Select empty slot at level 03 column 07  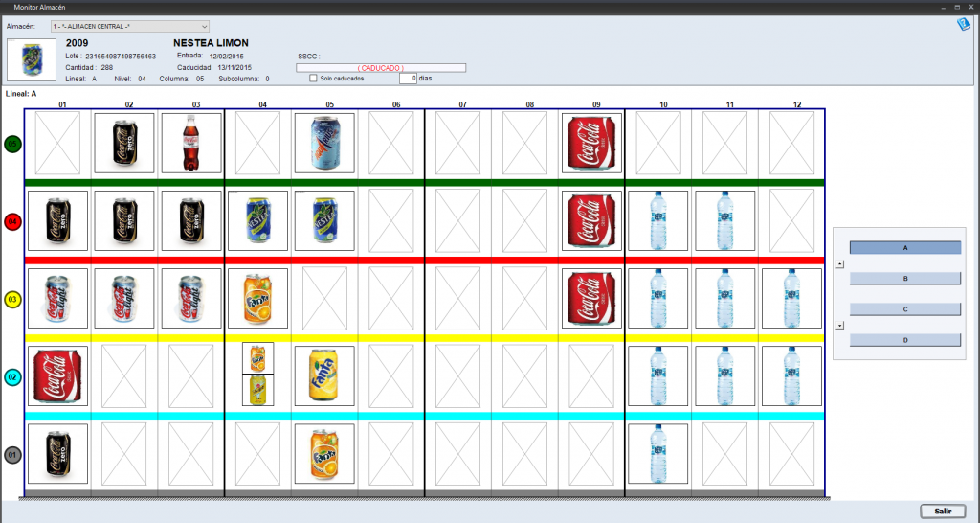458,299
